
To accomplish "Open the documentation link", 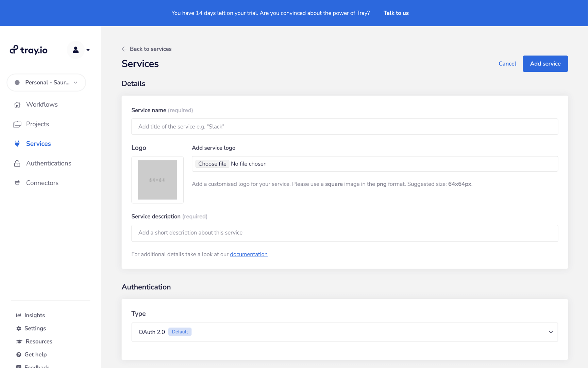I will [x=249, y=254].
